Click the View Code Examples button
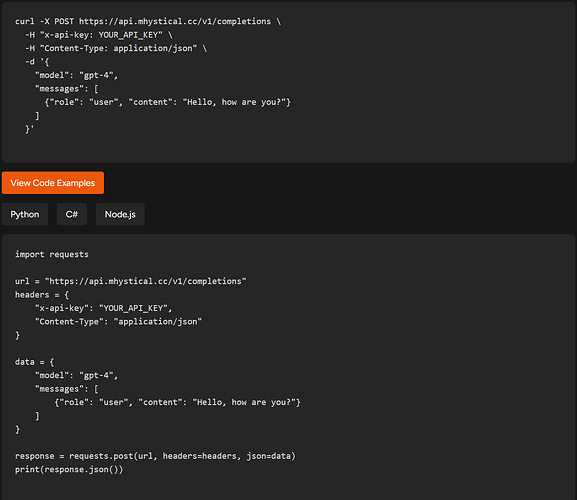Viewport: 577px width, 500px height. click(x=53, y=183)
